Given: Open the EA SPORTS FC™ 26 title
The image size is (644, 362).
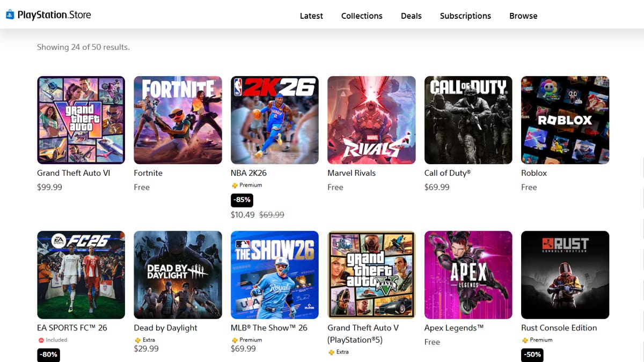Looking at the screenshot, I should point(72,328).
